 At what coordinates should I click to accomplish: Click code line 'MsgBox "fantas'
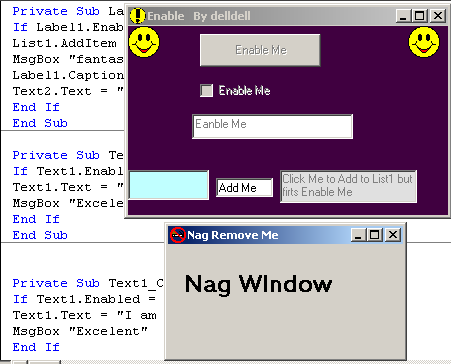click(68, 59)
